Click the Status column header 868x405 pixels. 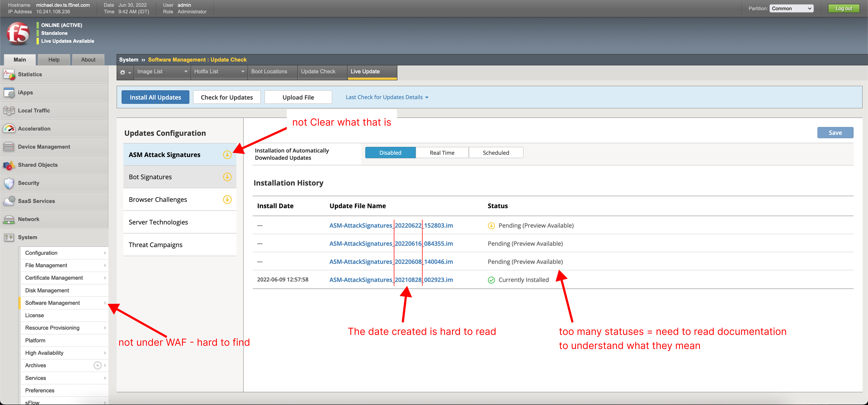(497, 206)
